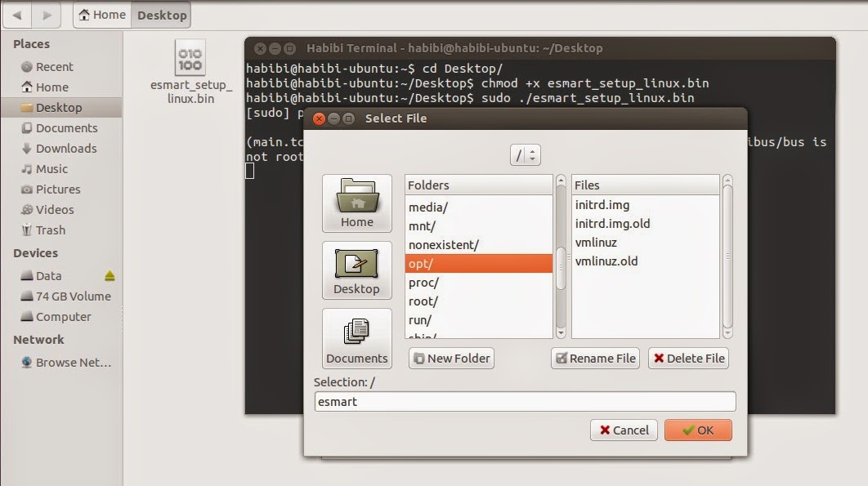Image resolution: width=868 pixels, height=486 pixels.
Task: Click Files list scroll down arrow
Action: pos(727,332)
